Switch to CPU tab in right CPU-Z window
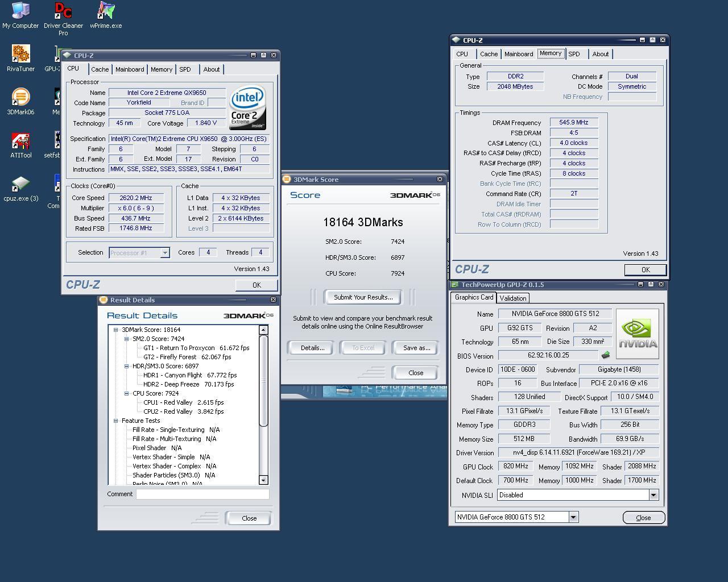Screen dimensions: 728x582 462,54
